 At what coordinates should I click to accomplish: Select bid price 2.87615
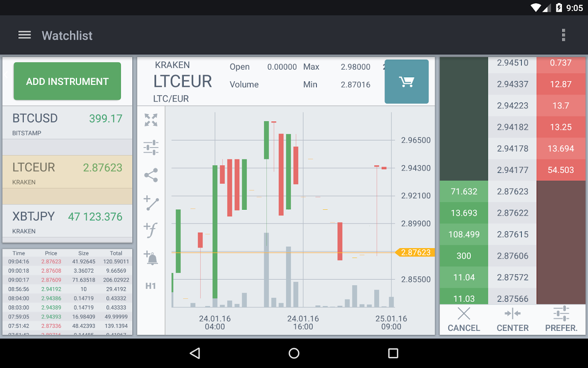(x=512, y=234)
